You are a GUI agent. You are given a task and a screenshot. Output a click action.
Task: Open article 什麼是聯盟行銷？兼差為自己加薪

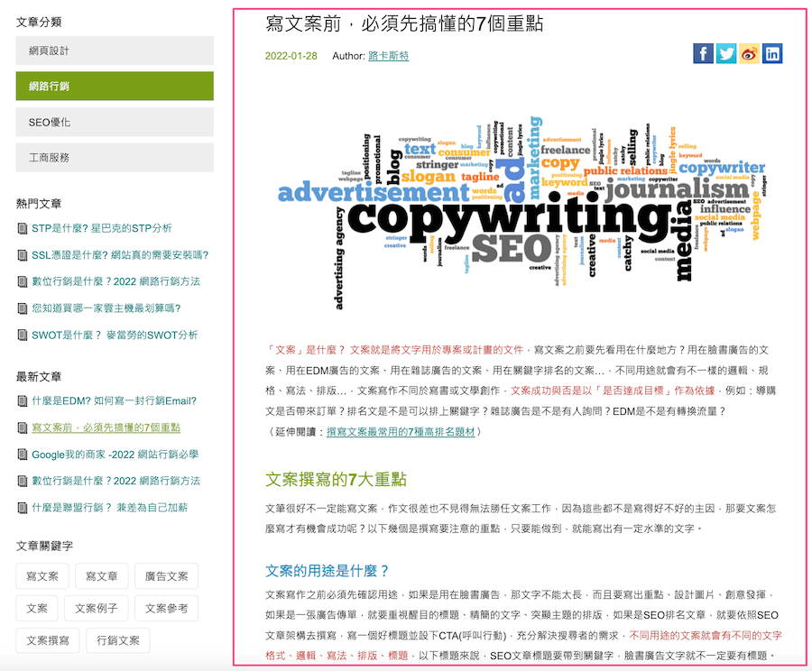tap(110, 508)
